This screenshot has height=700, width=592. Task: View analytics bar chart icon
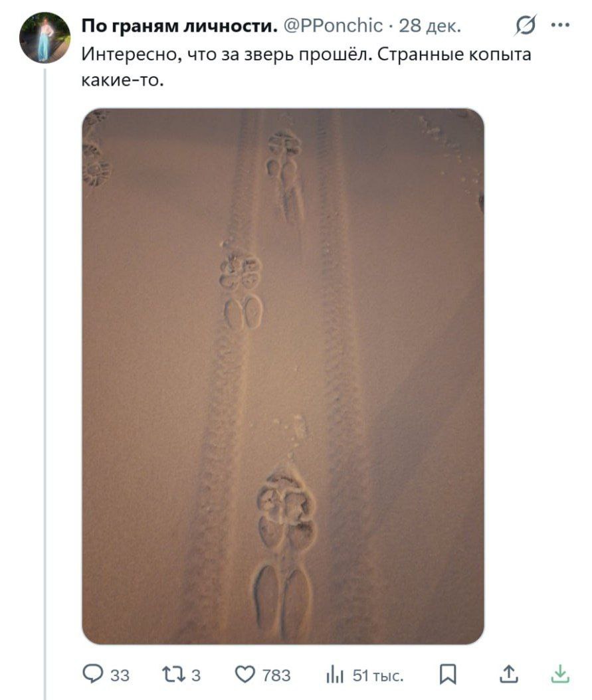click(334, 674)
